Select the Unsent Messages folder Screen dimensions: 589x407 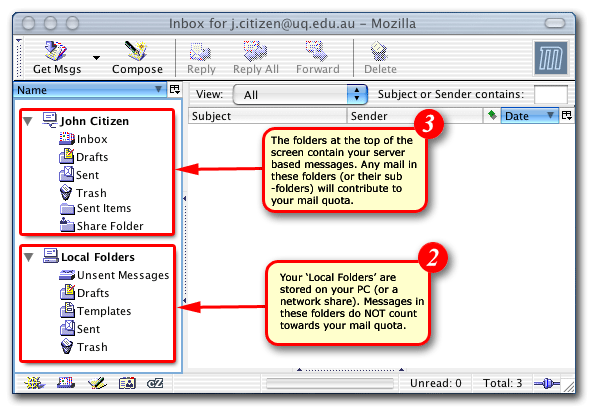pyautogui.click(x=114, y=275)
